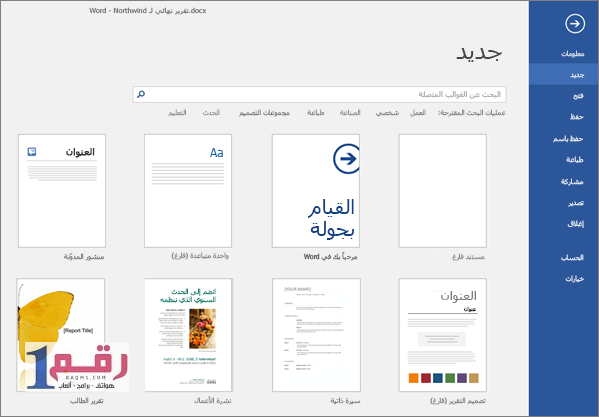Open the Welcome to Word tour template
Screen dimensions: 599x417
coord(316,191)
